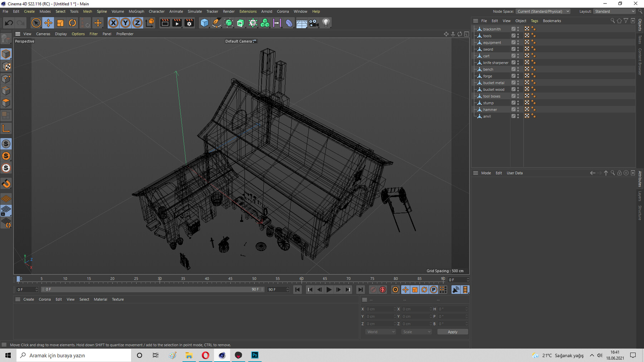The image size is (644, 362).
Task: Select the Spline Pen tool
Action: point(216,23)
